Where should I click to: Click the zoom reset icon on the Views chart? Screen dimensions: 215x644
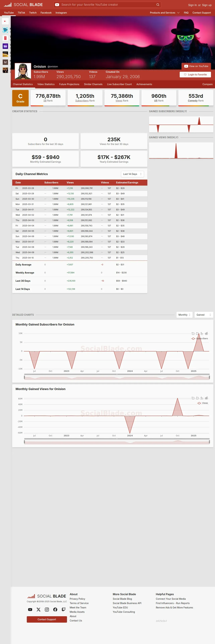pos(197,398)
